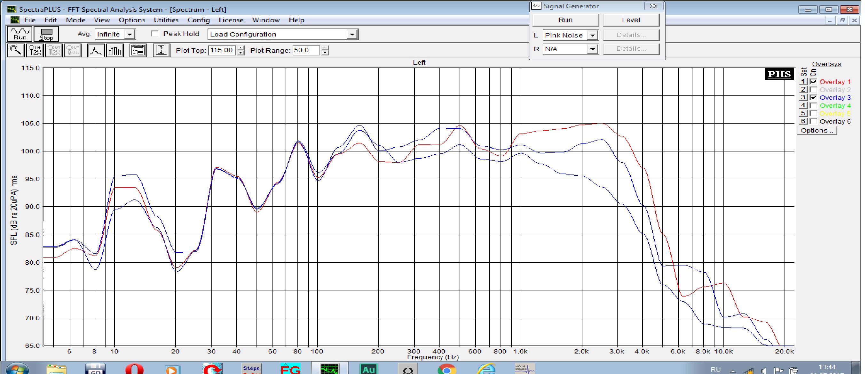The height and width of the screenshot is (374, 868).
Task: Switch to bar graph display icon
Action: (x=114, y=50)
